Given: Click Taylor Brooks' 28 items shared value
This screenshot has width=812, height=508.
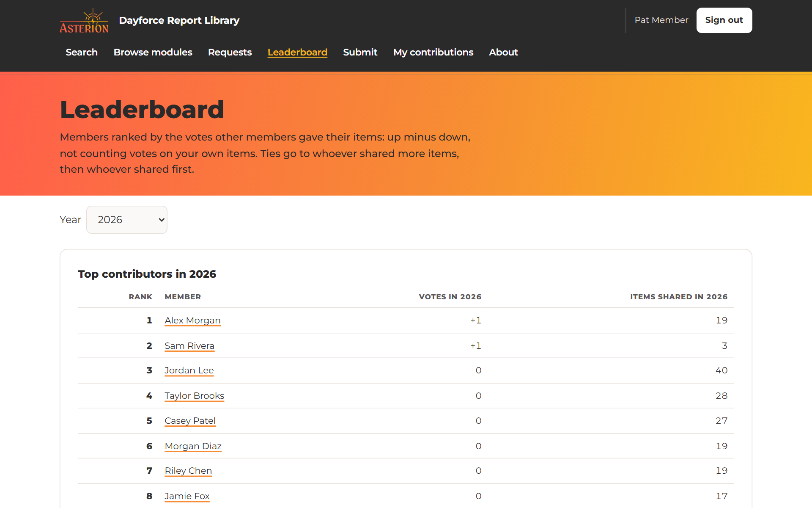Looking at the screenshot, I should click(721, 396).
